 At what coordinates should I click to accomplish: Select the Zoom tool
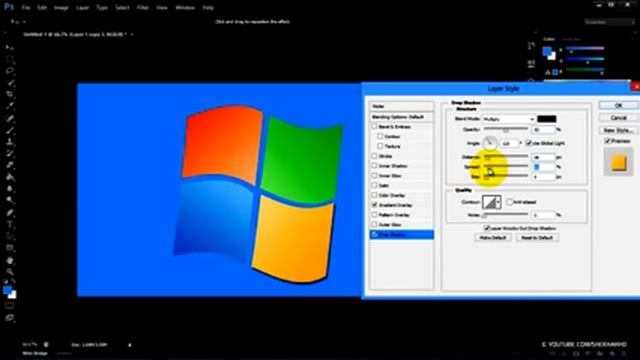[9, 272]
